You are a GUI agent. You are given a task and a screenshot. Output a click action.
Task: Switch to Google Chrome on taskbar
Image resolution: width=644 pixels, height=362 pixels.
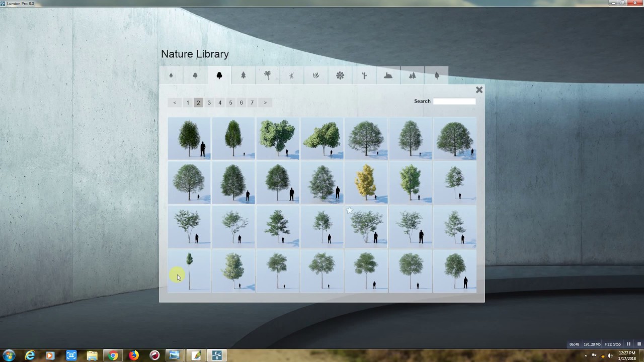[113, 355]
